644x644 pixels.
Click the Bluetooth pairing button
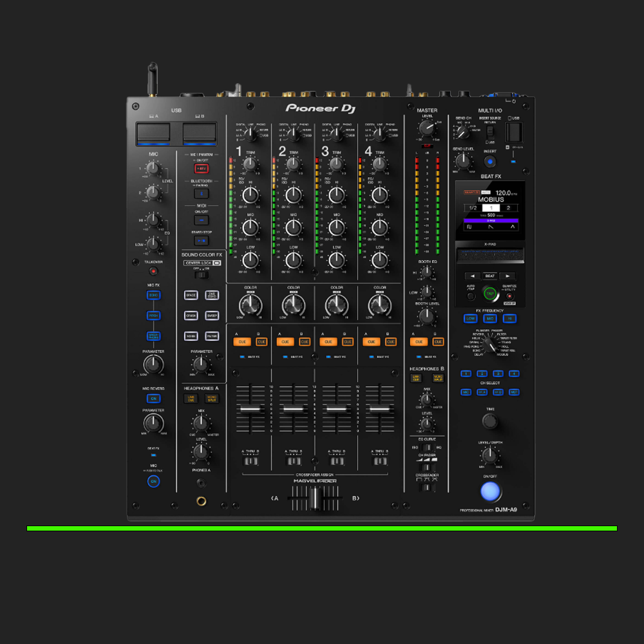point(201,193)
